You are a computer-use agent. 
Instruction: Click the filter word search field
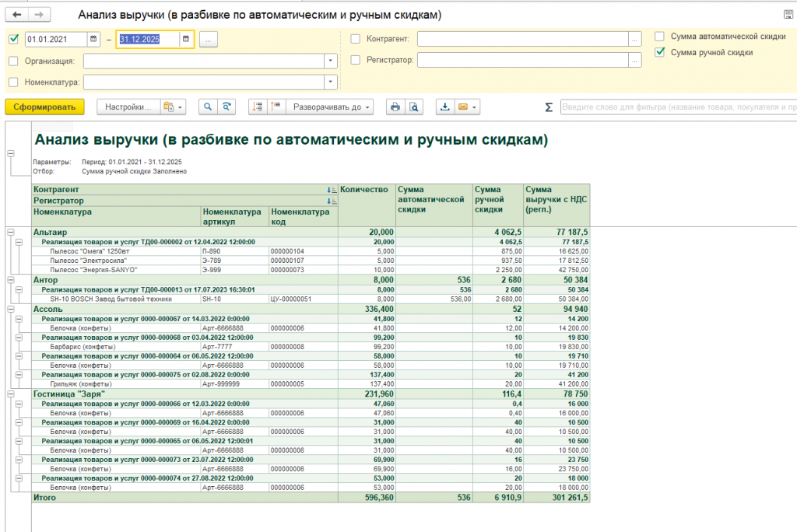[x=677, y=107]
